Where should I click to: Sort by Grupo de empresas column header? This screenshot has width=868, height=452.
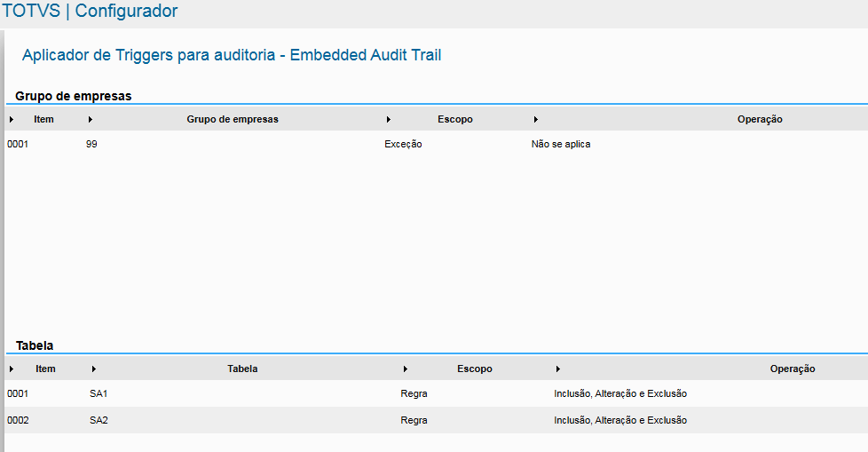point(233,119)
